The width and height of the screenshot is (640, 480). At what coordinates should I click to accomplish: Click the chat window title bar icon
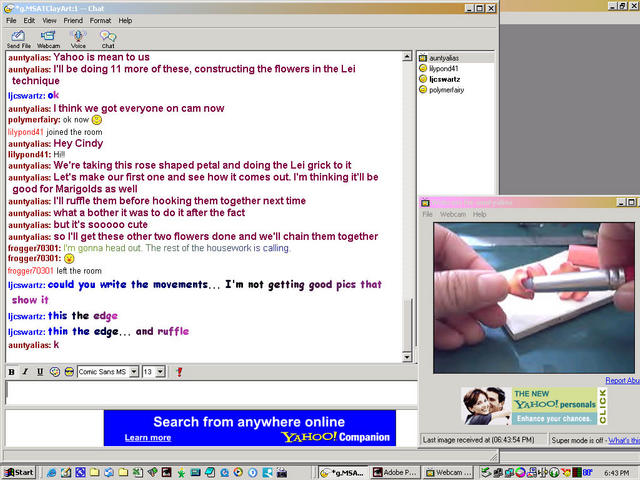(x=9, y=8)
